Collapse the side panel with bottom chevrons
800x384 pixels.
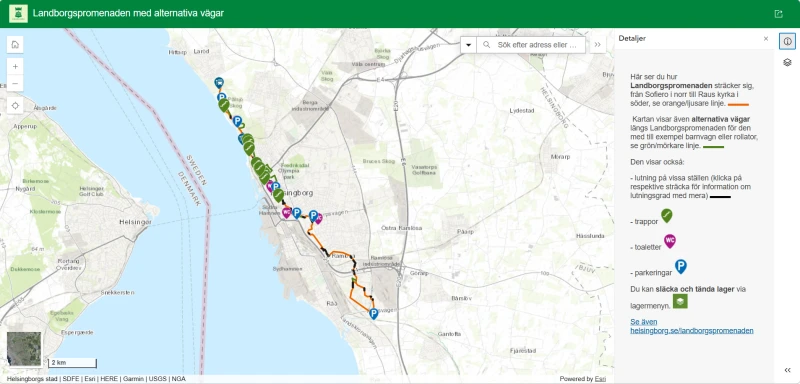point(787,370)
